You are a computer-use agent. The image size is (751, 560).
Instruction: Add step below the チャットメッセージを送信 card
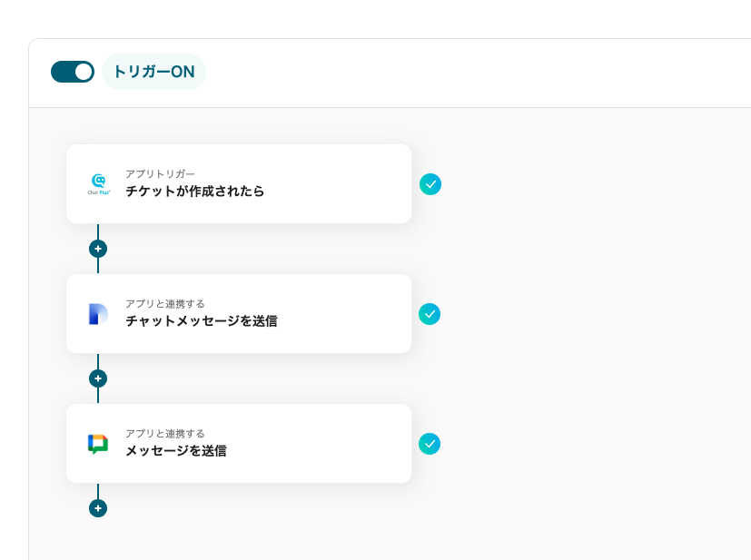pos(98,378)
